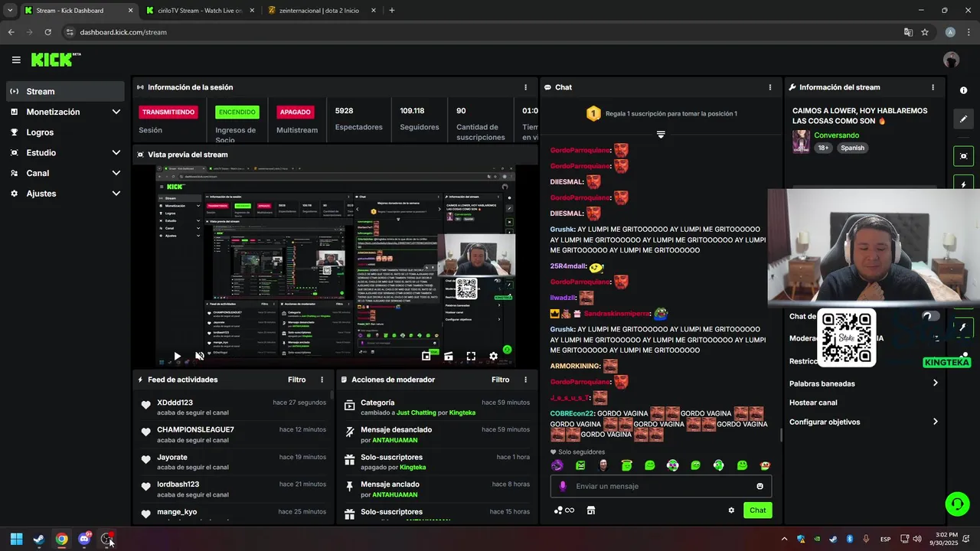Expand the Estudio sidebar section

116,152
